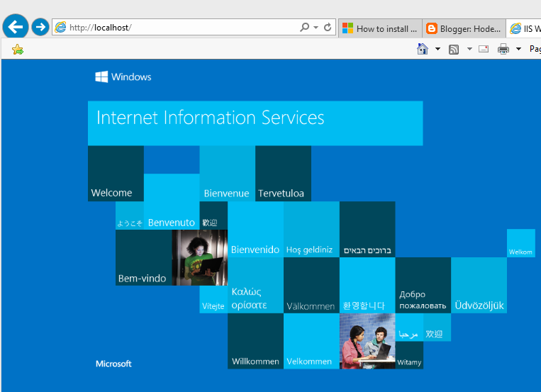Refresh the localhost page
The width and height of the screenshot is (541, 392).
328,27
